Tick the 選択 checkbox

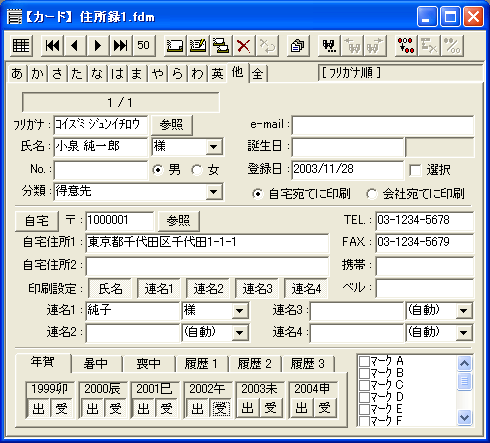(x=415, y=170)
